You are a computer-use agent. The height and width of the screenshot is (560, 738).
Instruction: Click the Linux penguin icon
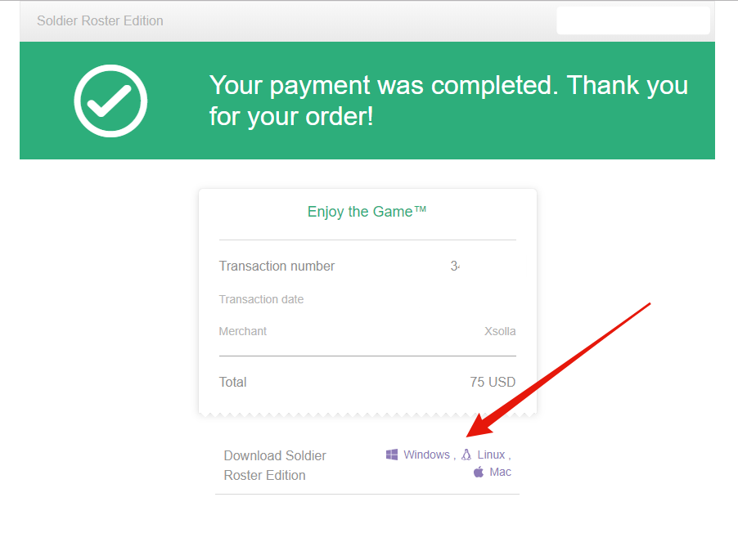(x=466, y=455)
